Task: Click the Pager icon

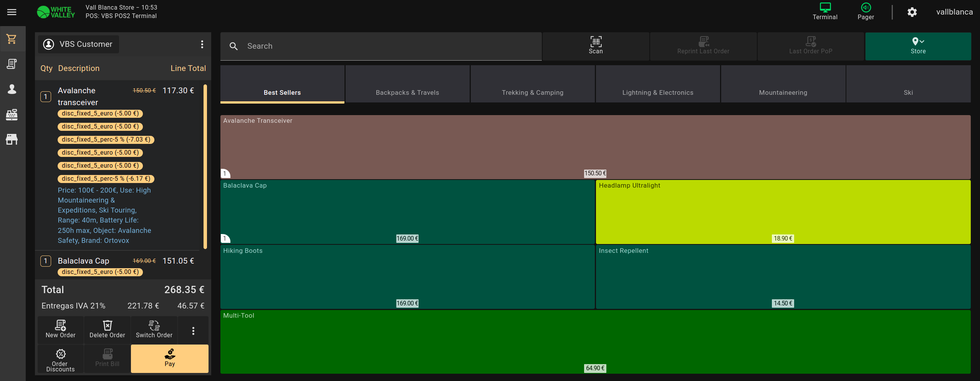Action: (x=866, y=12)
